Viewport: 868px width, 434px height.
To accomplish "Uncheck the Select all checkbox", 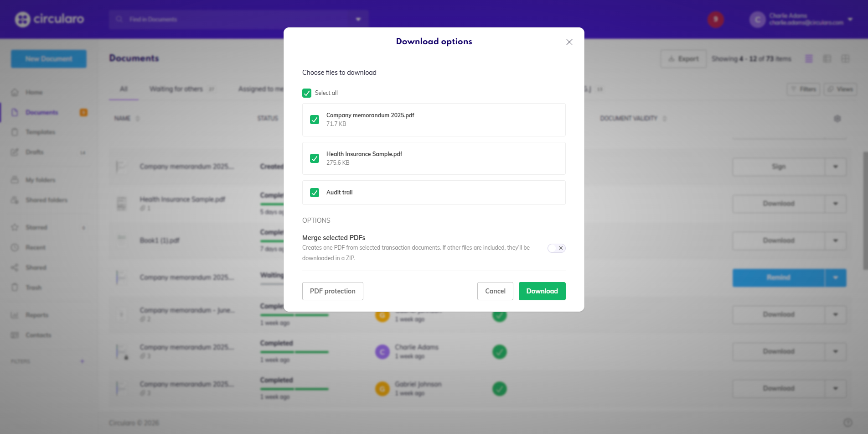I will (x=307, y=93).
